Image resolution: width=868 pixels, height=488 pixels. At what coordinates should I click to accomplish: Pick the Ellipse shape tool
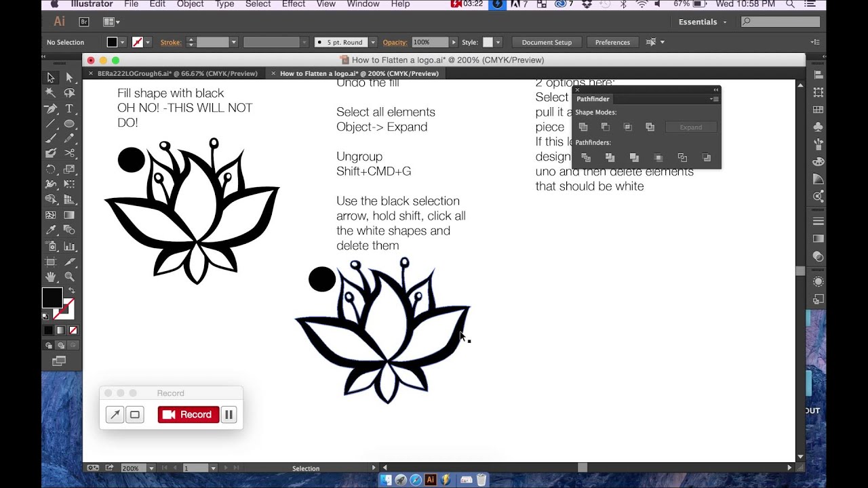(69, 123)
